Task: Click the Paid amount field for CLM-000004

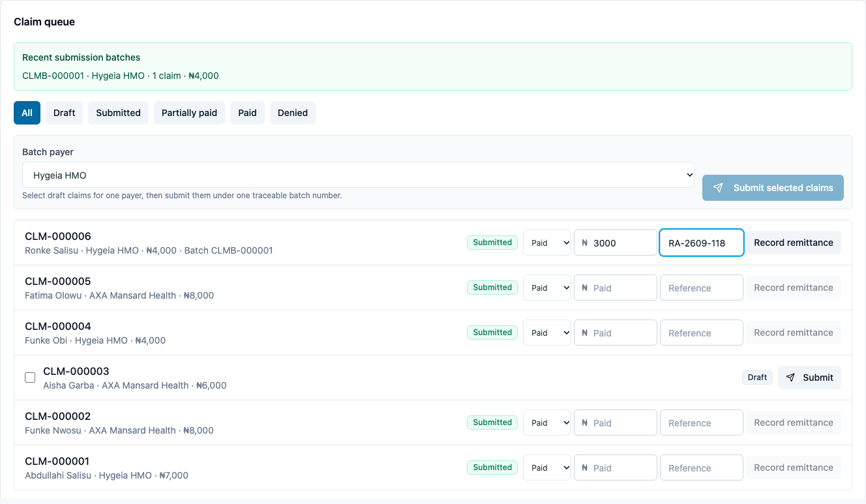Action: click(x=616, y=333)
